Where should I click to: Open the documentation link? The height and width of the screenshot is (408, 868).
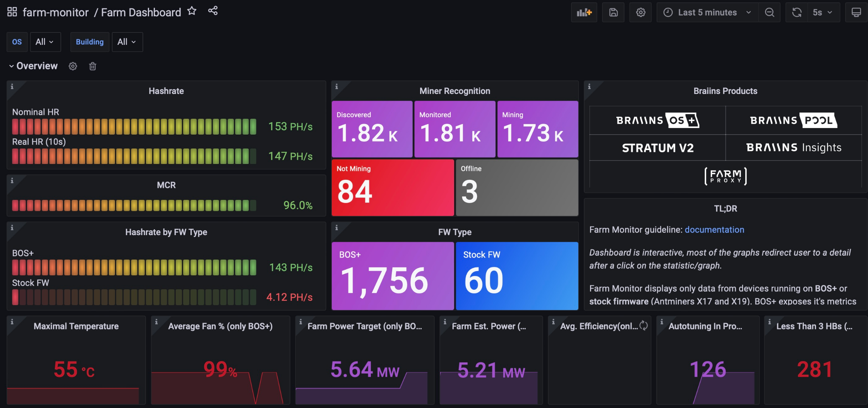[x=714, y=230]
